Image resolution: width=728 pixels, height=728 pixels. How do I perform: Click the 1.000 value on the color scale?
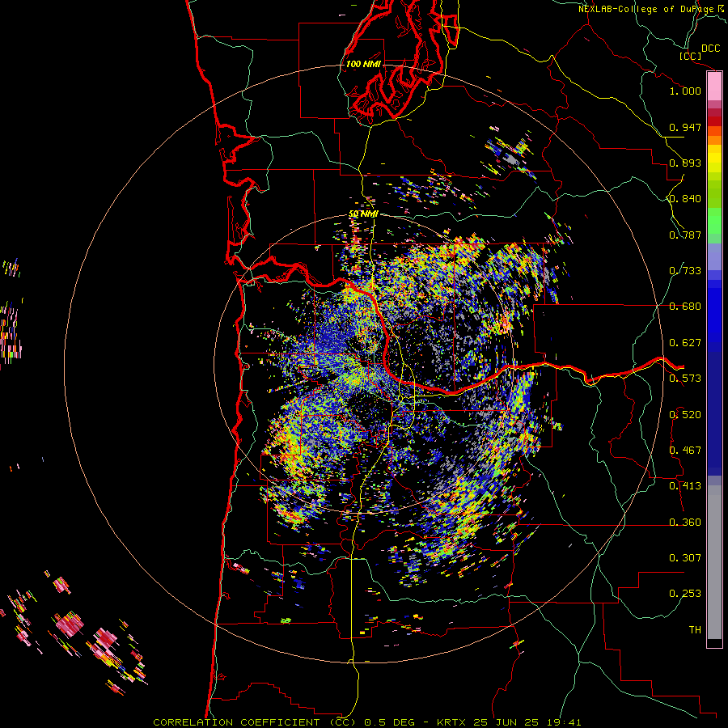click(x=685, y=91)
